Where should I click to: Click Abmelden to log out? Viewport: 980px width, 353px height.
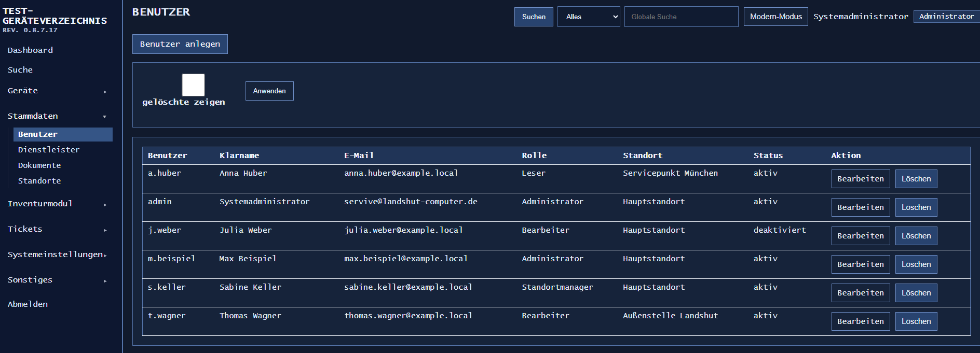(x=28, y=304)
